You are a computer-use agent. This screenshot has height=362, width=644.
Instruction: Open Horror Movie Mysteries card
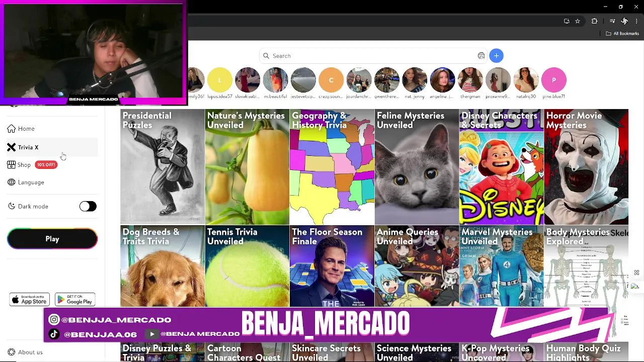(x=586, y=167)
